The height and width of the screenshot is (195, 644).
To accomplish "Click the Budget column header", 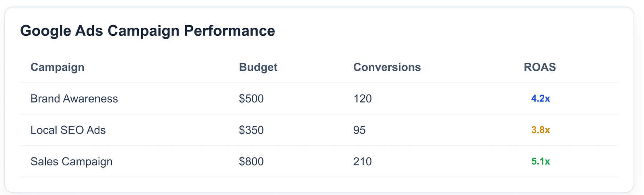I will point(258,67).
